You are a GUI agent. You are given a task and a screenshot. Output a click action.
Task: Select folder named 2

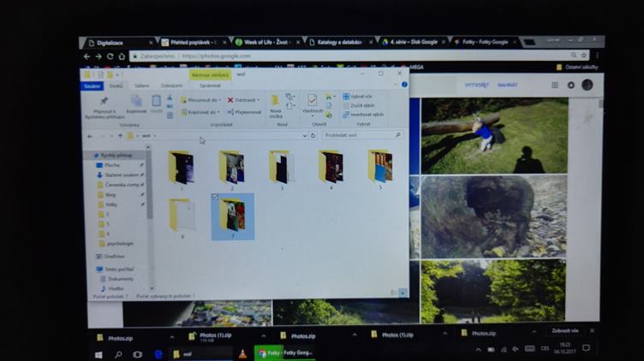(232, 170)
